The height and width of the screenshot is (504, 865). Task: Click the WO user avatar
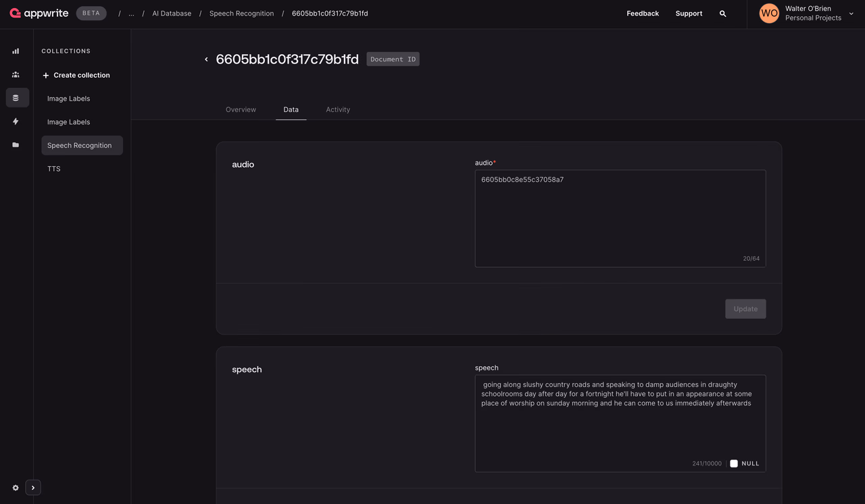[769, 14]
